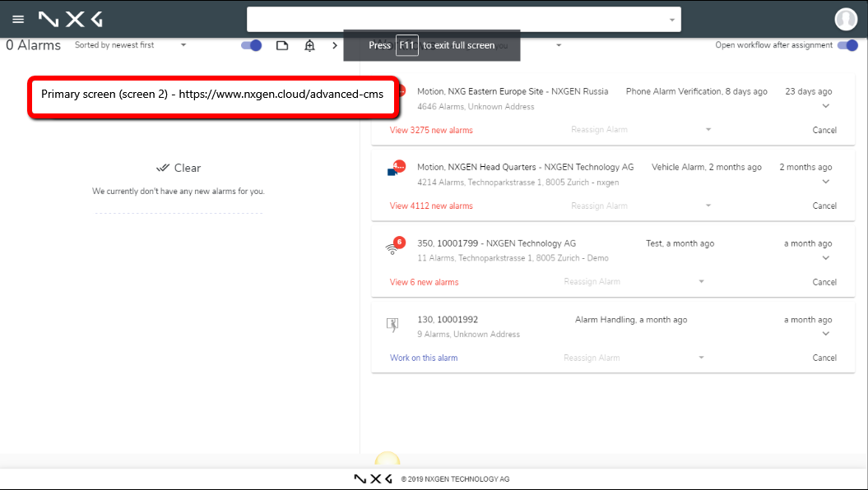Click the folder icon in the alarms toolbar
868x490 pixels.
tap(282, 45)
